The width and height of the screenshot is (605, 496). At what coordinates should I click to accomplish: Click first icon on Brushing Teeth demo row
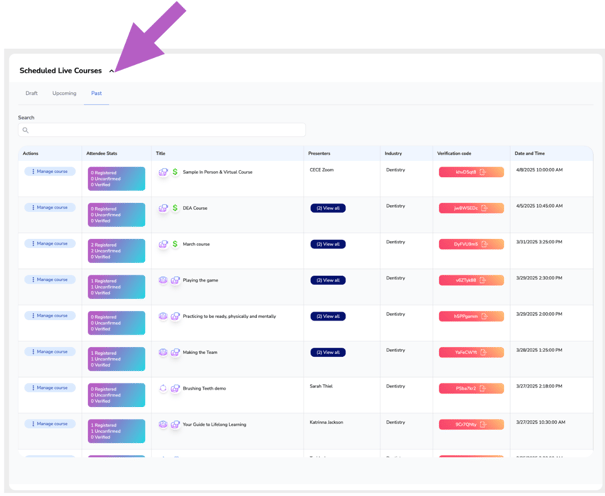click(x=163, y=388)
